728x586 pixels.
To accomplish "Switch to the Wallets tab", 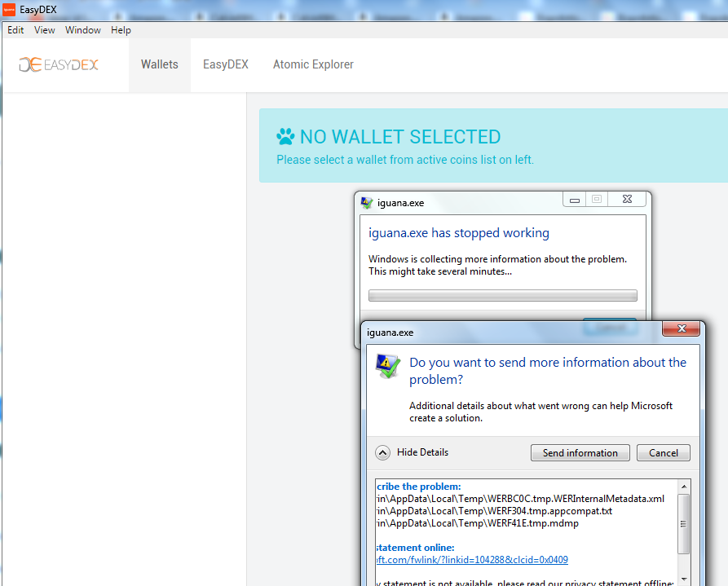I will click(x=160, y=64).
